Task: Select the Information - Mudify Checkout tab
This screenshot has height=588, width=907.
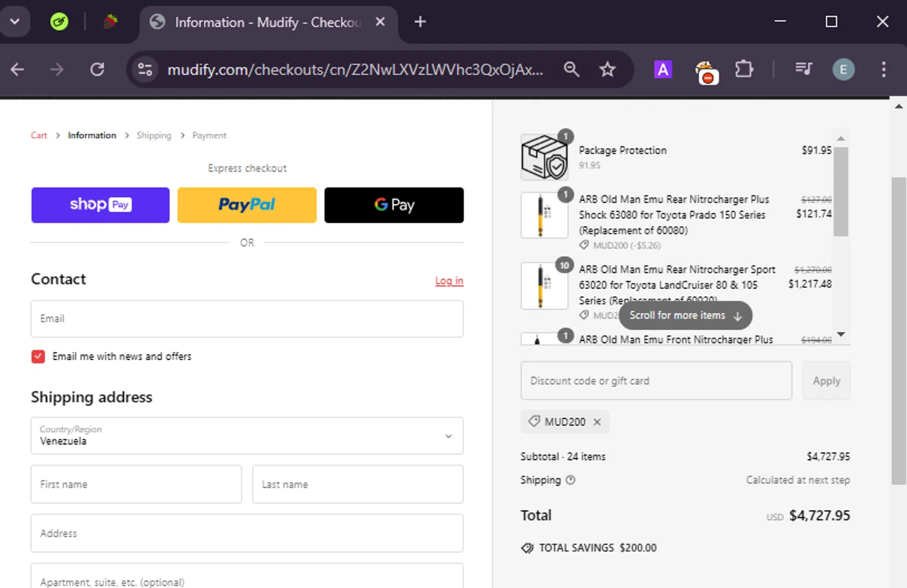Action: click(x=268, y=22)
